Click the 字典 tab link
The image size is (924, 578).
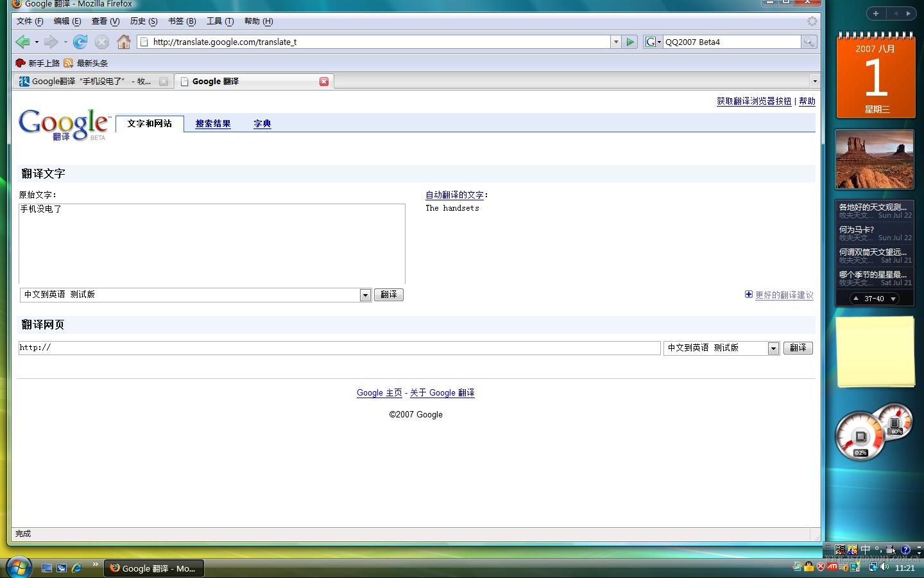pos(262,124)
